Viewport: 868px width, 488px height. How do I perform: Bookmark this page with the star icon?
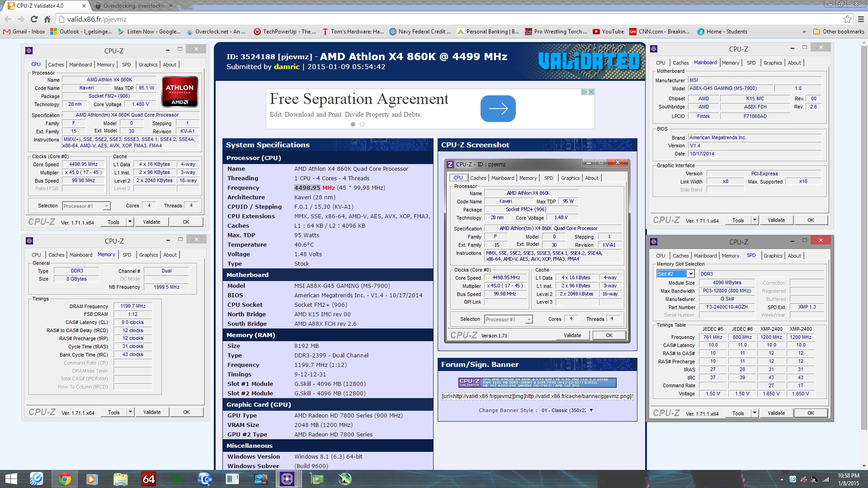click(x=847, y=19)
